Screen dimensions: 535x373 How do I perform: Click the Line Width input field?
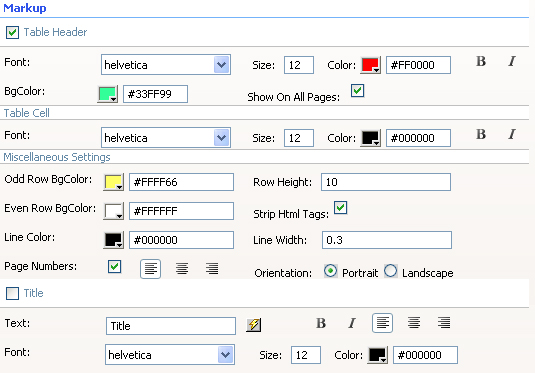tap(387, 240)
